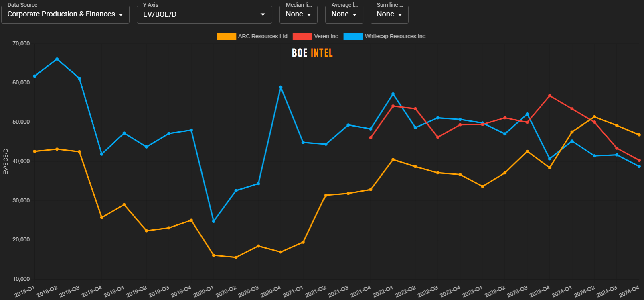Screen dimensions: 644x300
Task: Click the 2018-Q1 x-axis label
Action: tap(25, 292)
